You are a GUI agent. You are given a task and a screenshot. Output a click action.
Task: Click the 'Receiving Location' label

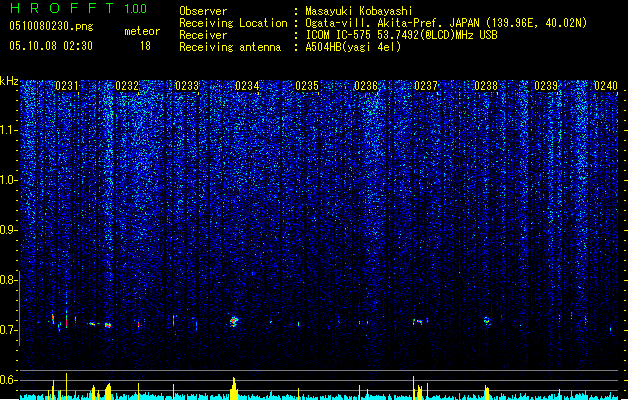point(233,23)
